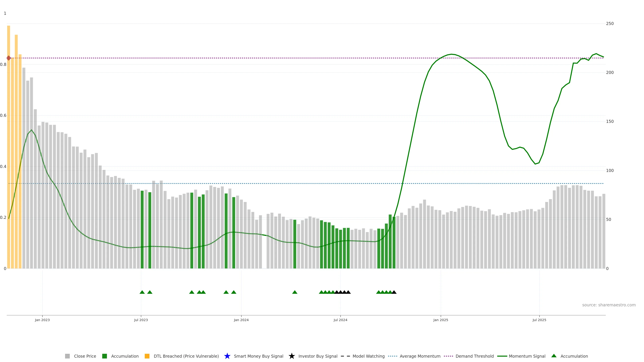Click the source: sharemaestro.com text
The image size is (644, 362).
tap(609, 305)
